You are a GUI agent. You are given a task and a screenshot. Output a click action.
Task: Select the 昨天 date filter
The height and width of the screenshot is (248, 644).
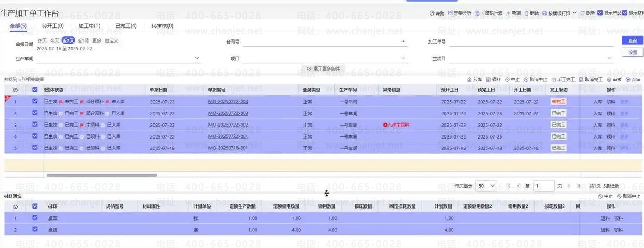[x=42, y=40]
